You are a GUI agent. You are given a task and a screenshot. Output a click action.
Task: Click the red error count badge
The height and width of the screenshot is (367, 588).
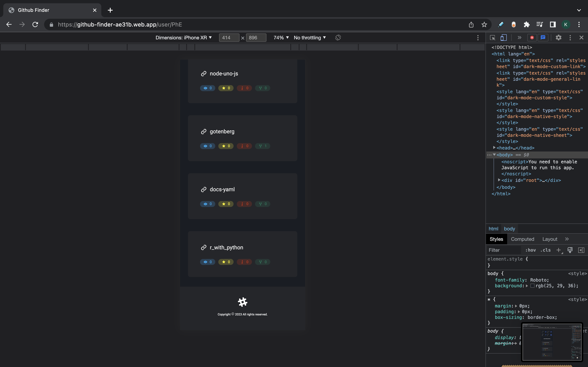pos(532,38)
